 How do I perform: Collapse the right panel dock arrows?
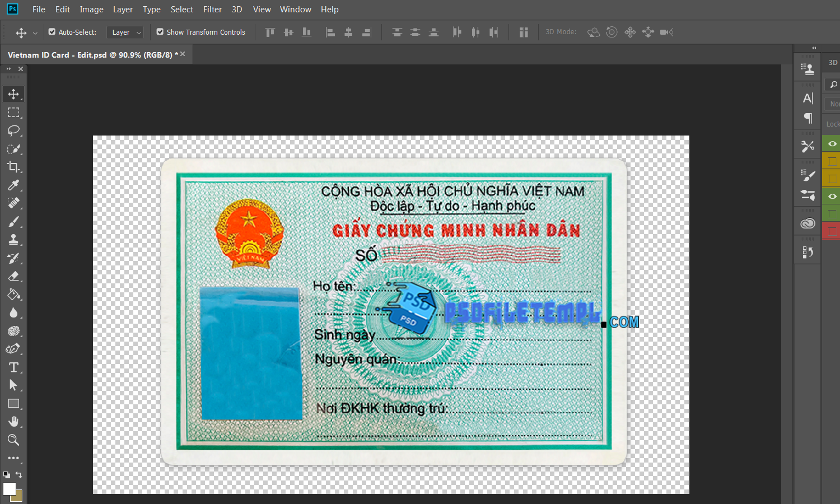coord(814,48)
